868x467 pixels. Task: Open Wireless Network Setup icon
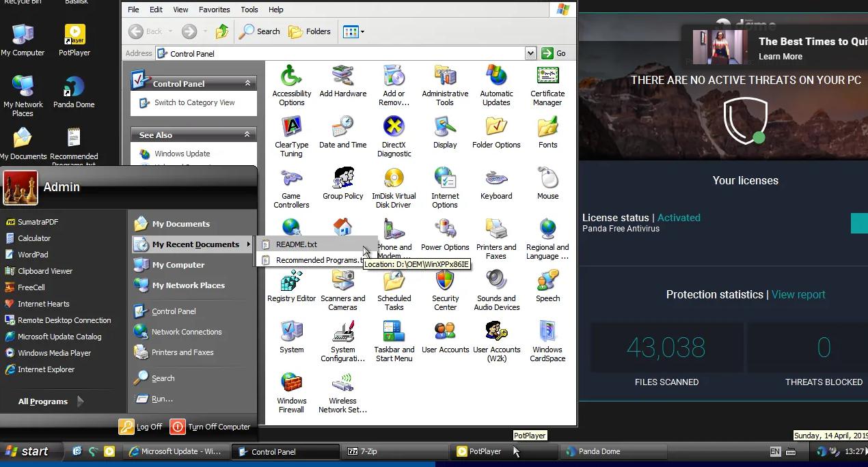(x=343, y=393)
